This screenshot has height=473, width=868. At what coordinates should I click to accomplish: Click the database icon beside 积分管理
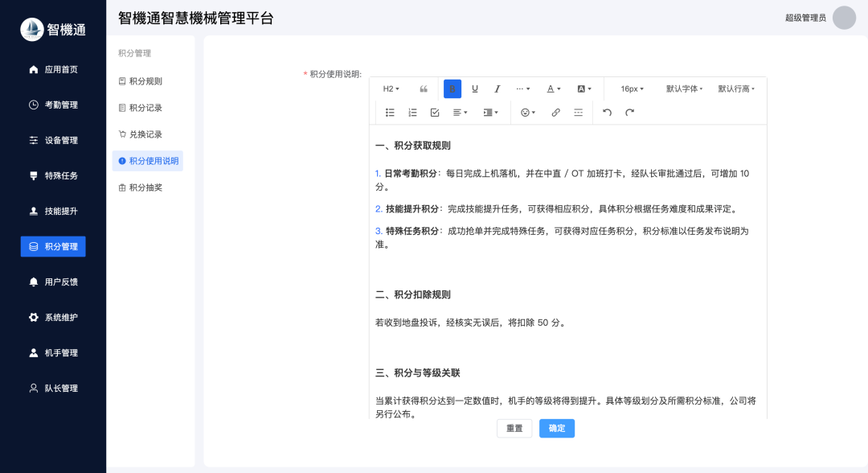coord(34,246)
